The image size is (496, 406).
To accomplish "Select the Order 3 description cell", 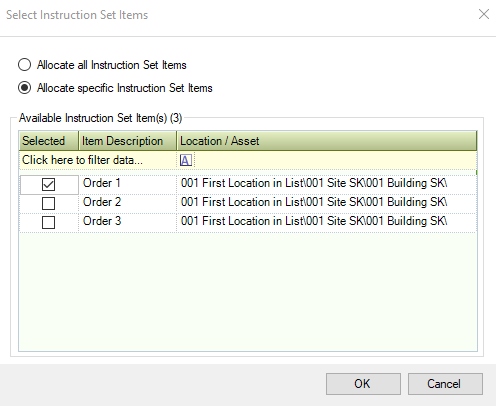I will point(127,222).
